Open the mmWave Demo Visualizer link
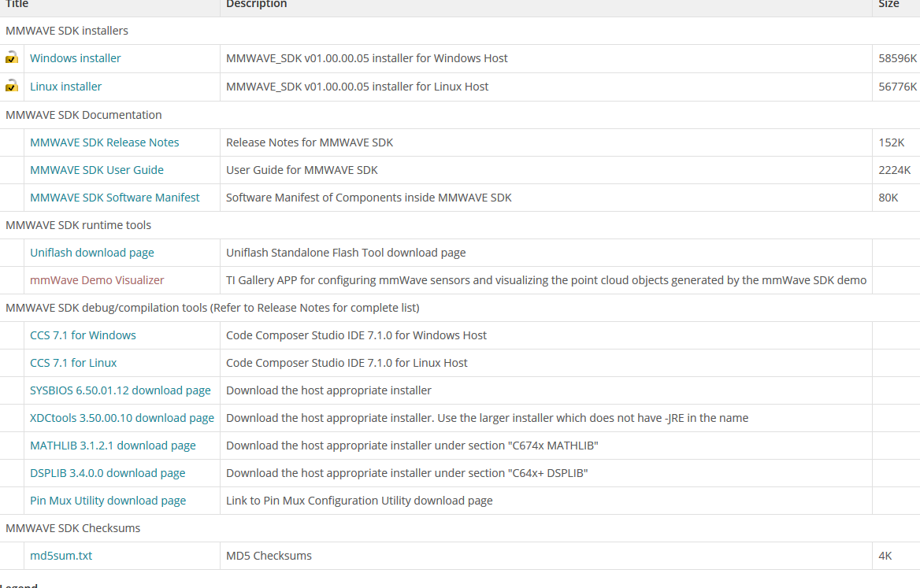920x588 pixels. pyautogui.click(x=97, y=280)
